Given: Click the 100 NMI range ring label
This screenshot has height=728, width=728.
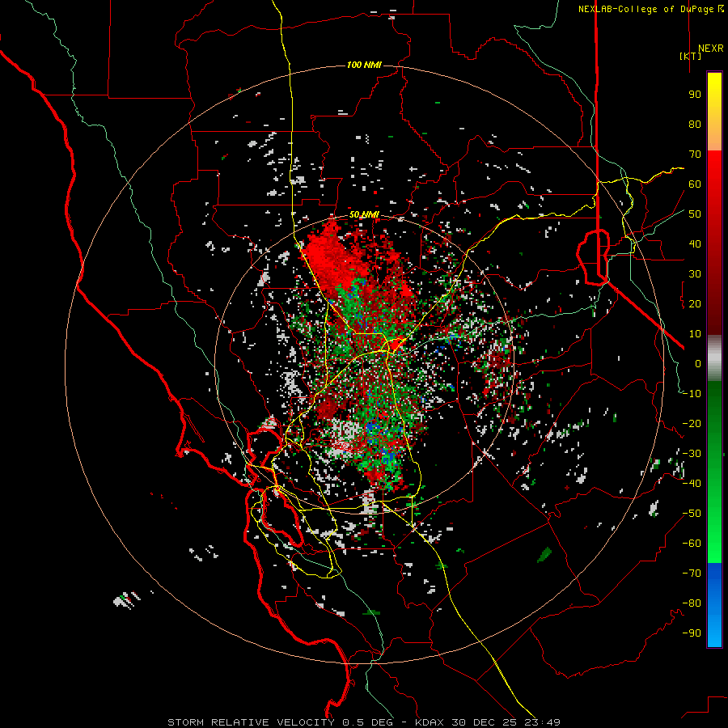Looking at the screenshot, I should (x=364, y=65).
